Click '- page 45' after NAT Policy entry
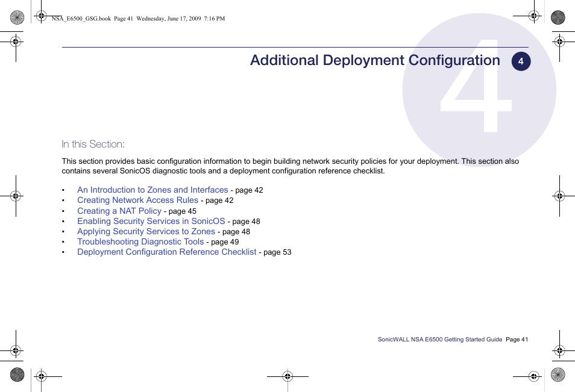 click(x=180, y=211)
